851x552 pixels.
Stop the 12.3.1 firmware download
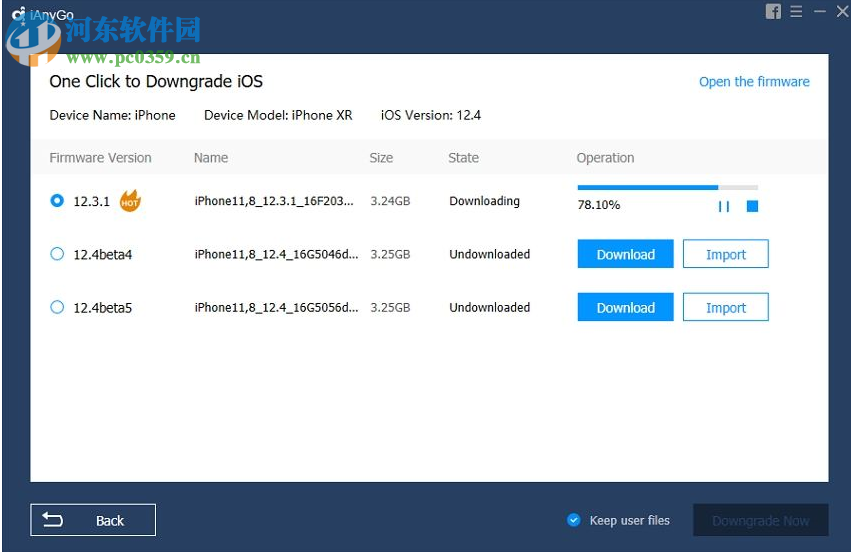pyautogui.click(x=752, y=206)
